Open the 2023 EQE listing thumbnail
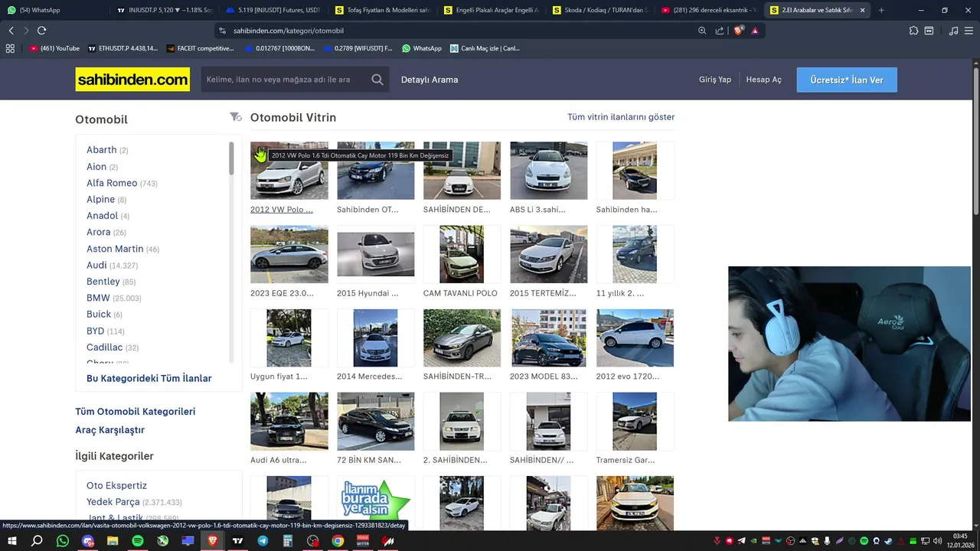The height and width of the screenshot is (551, 980). coord(289,254)
